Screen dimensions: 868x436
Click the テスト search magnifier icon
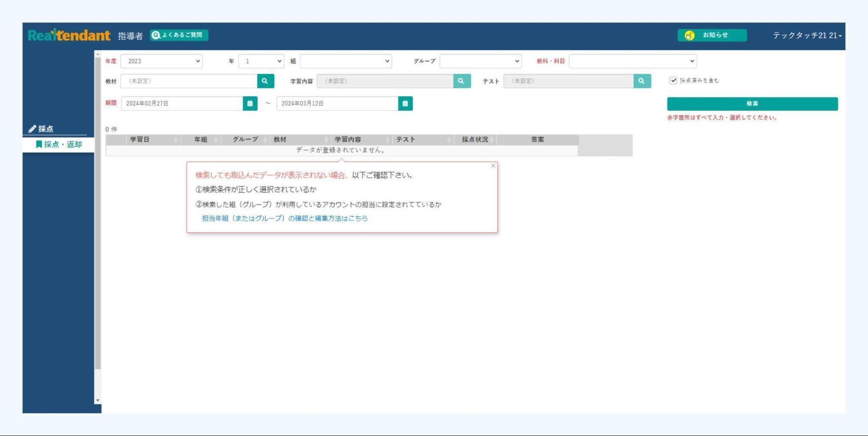[x=641, y=81]
